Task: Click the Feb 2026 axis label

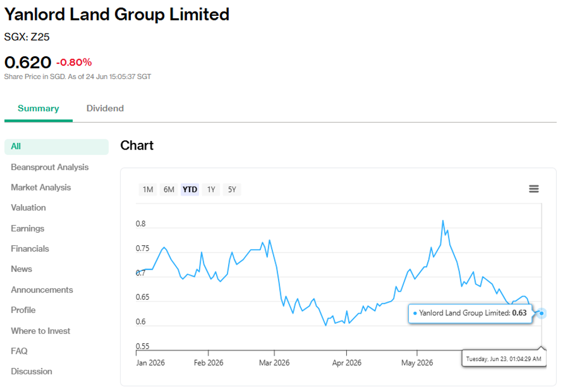Action: pos(209,363)
